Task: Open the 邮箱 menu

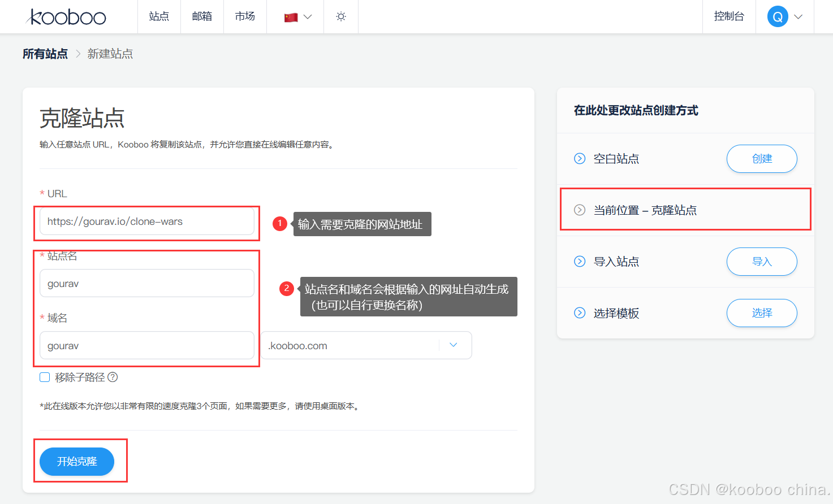Action: (202, 16)
